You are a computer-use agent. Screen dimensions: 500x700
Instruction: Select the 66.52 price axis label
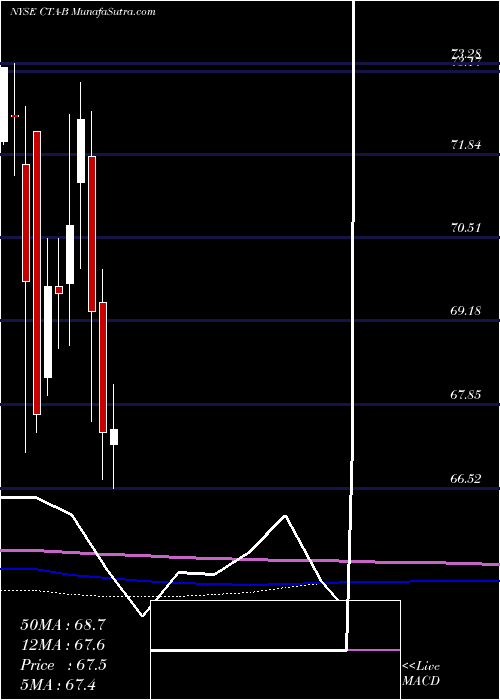pyautogui.click(x=466, y=479)
